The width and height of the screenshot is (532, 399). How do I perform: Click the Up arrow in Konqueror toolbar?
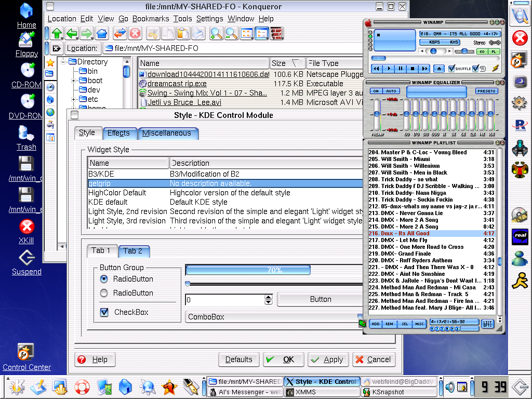coord(57,34)
